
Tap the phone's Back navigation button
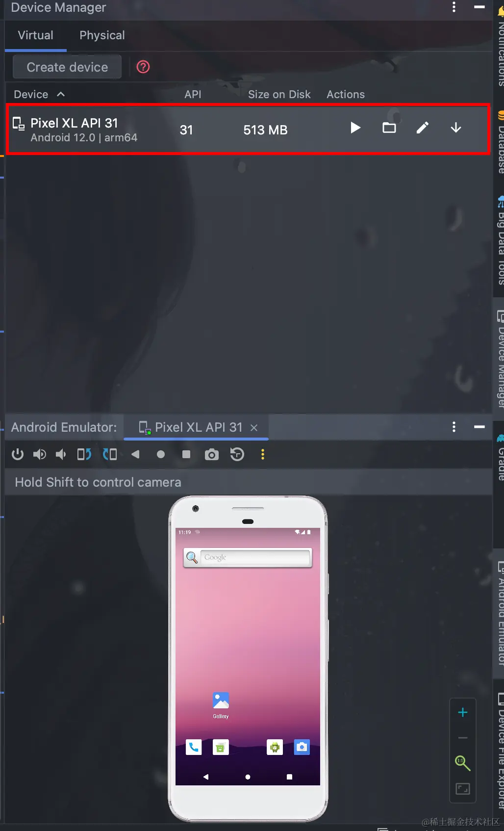coord(206,777)
